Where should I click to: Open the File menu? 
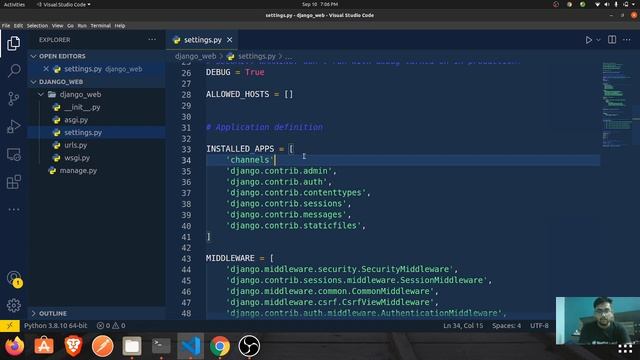[6, 26]
